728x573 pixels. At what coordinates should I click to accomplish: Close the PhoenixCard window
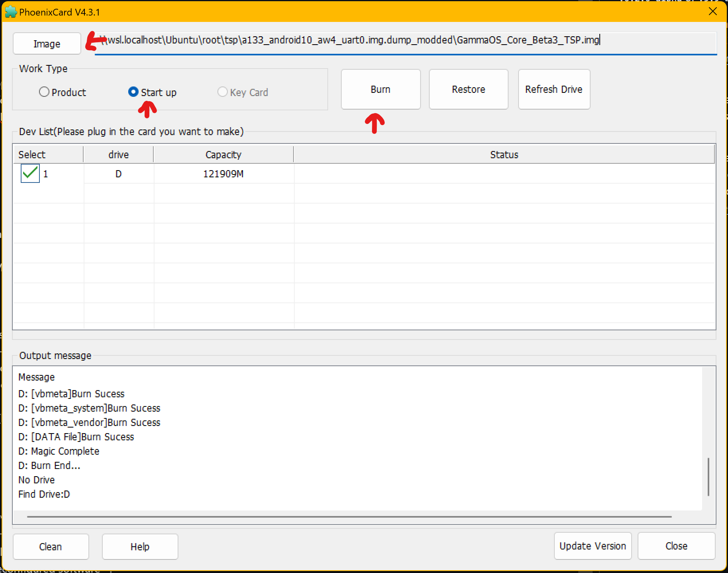[x=713, y=12]
